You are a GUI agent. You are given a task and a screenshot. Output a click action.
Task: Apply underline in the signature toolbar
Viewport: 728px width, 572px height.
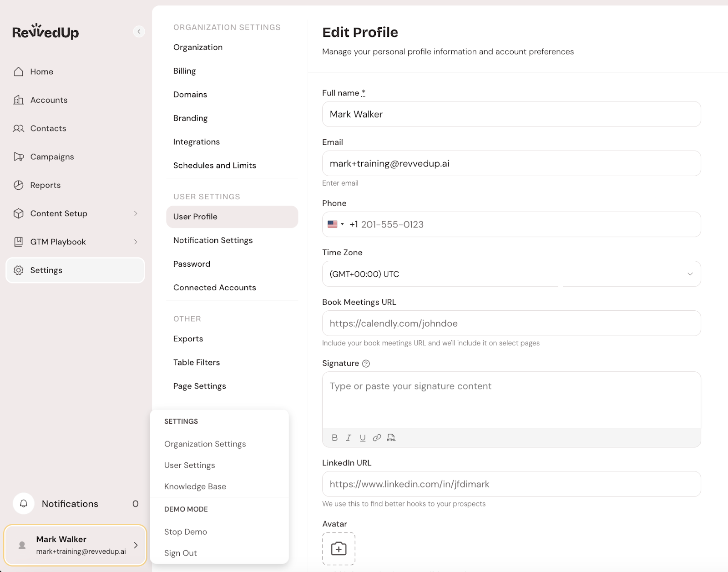363,438
